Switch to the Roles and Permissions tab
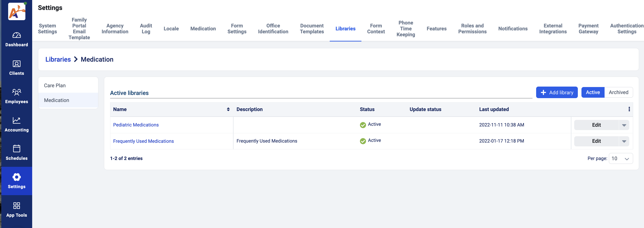This screenshot has width=644, height=228. (x=472, y=29)
